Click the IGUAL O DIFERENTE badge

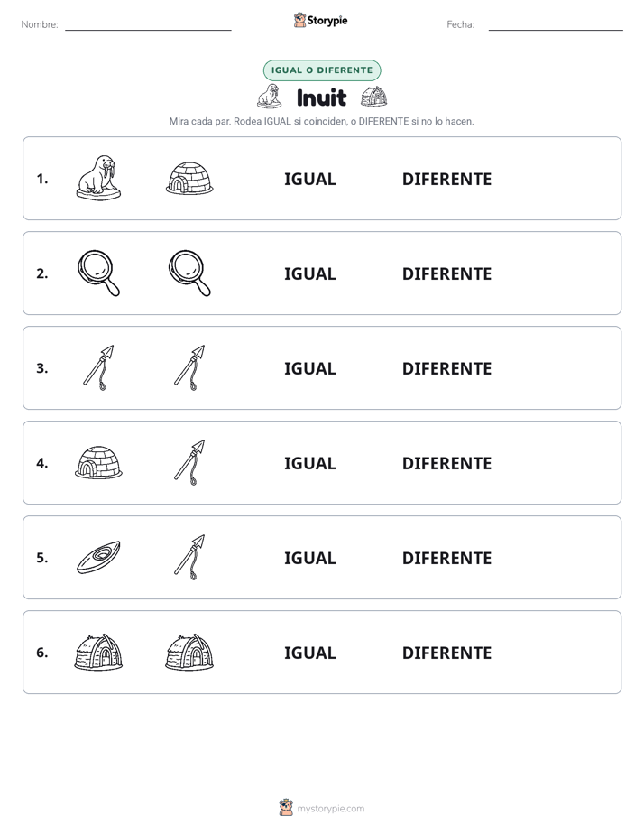point(322,70)
